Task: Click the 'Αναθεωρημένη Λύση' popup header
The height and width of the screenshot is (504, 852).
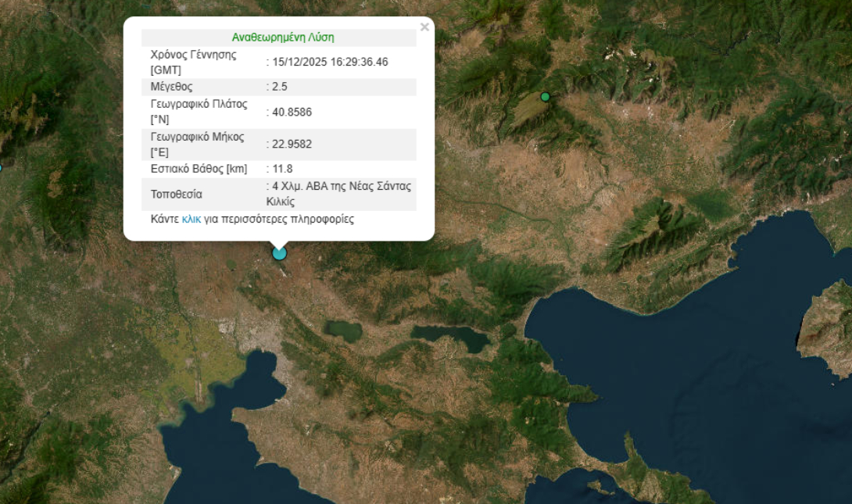Action: click(283, 38)
